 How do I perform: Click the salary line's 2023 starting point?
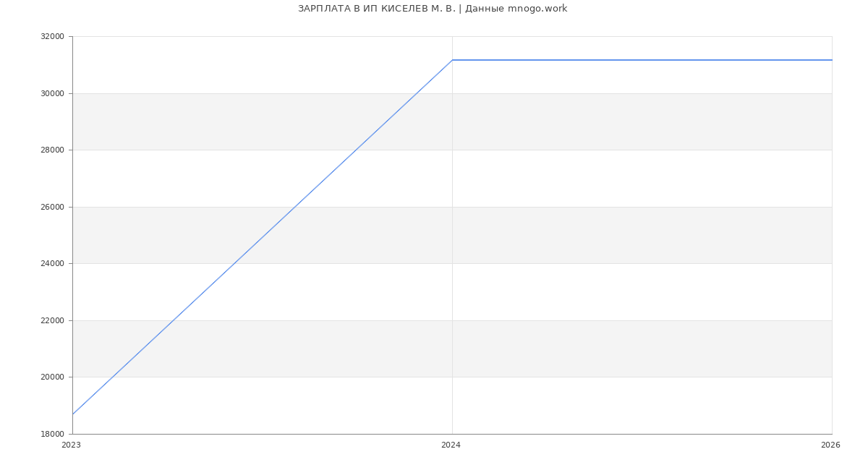(73, 414)
